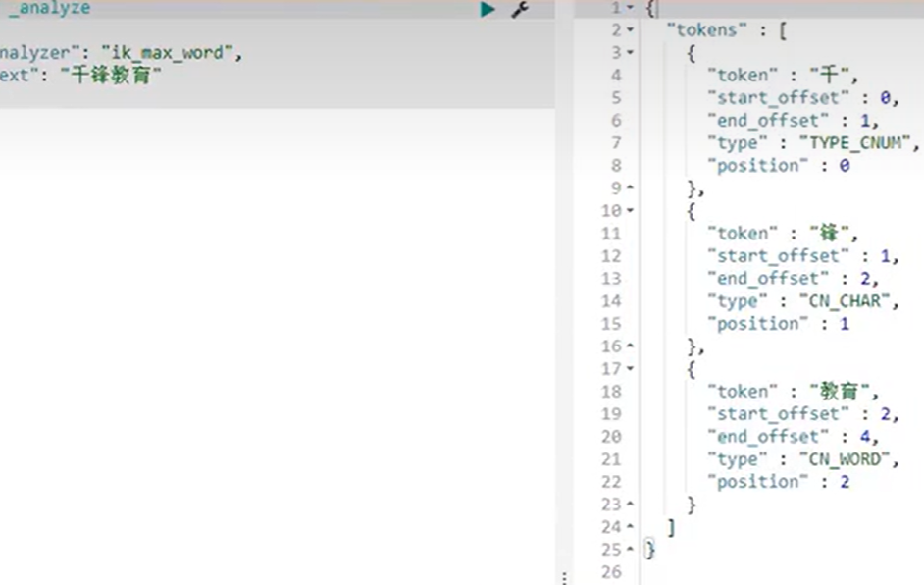Click the _analyze request line
This screenshot has height=585, width=924.
click(49, 8)
